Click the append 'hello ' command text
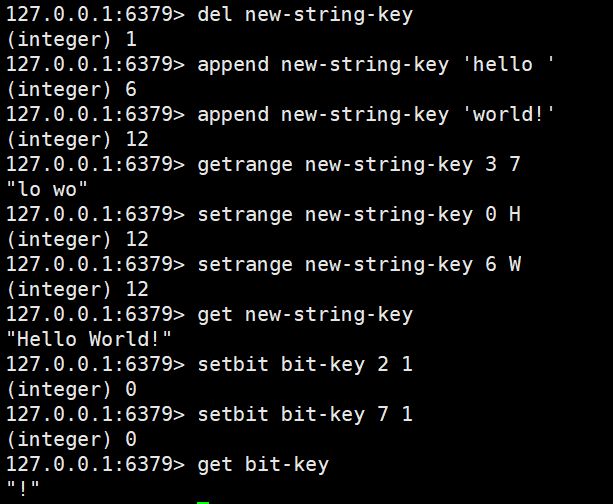The height and width of the screenshot is (504, 613). click(x=376, y=65)
